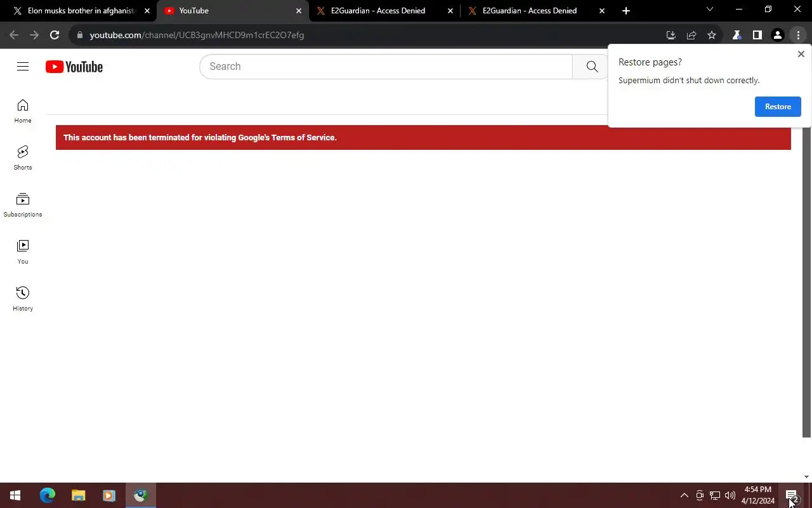
Task: Click the address bar URL
Action: [197, 35]
